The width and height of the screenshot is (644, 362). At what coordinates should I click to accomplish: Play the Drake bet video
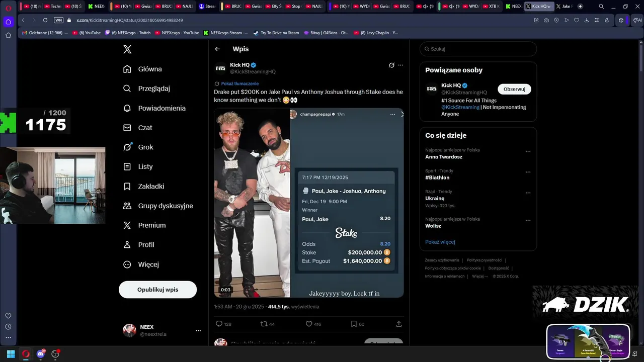pyautogui.click(x=309, y=203)
